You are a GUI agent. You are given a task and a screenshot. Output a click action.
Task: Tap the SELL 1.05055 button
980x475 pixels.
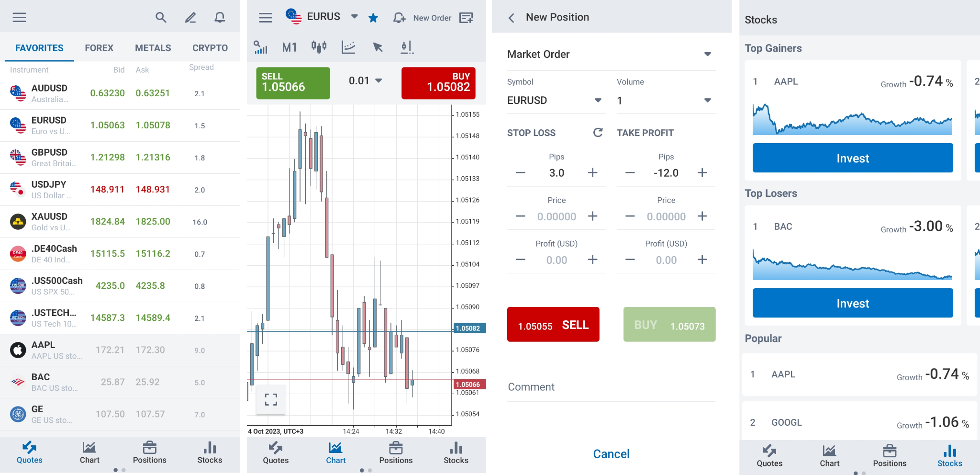click(x=553, y=324)
